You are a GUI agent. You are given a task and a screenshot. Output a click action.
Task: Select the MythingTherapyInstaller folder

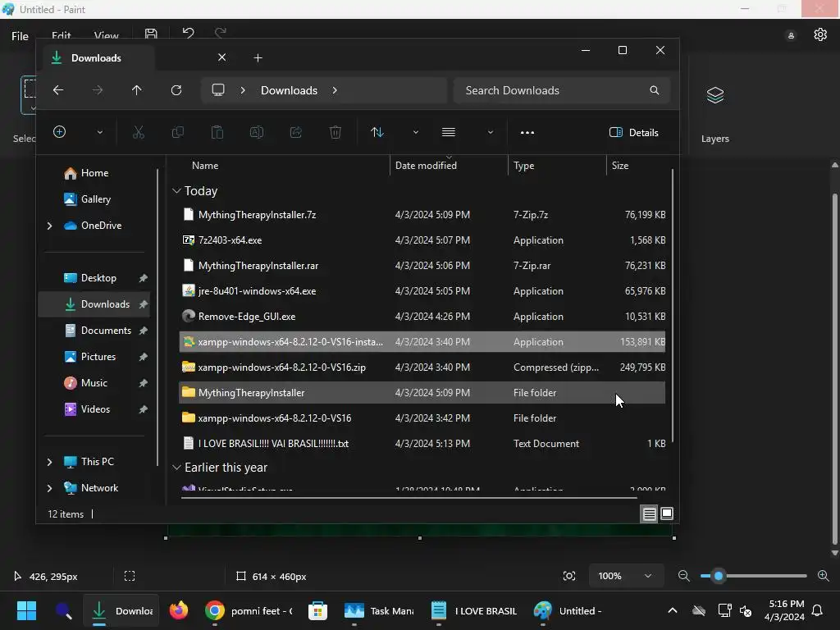[422, 393]
